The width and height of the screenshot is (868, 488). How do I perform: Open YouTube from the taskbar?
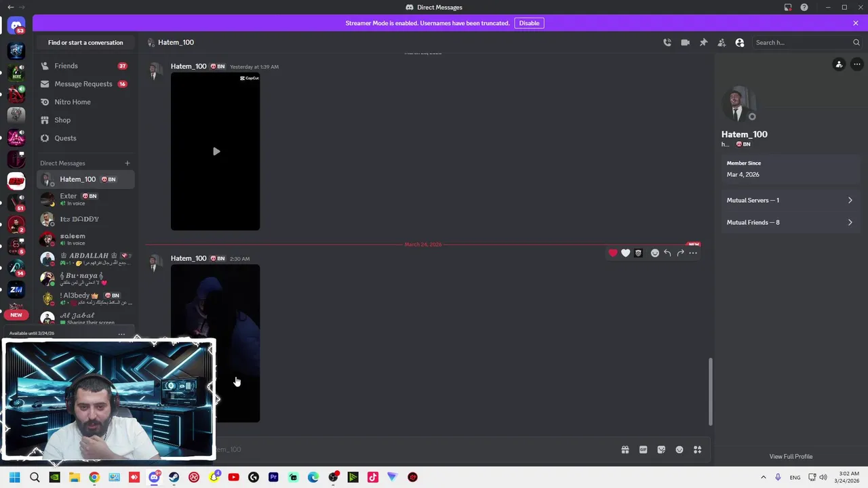pyautogui.click(x=233, y=477)
